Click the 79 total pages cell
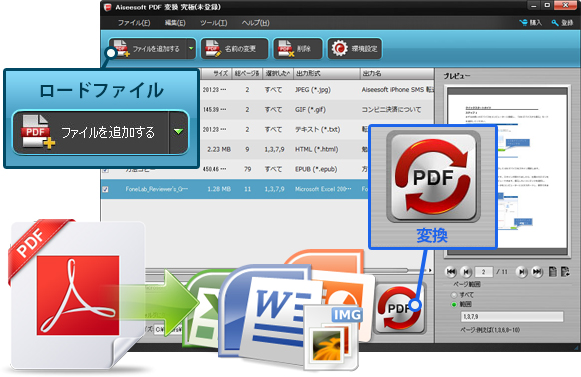Viewport: 581px width, 377px height. [248, 169]
